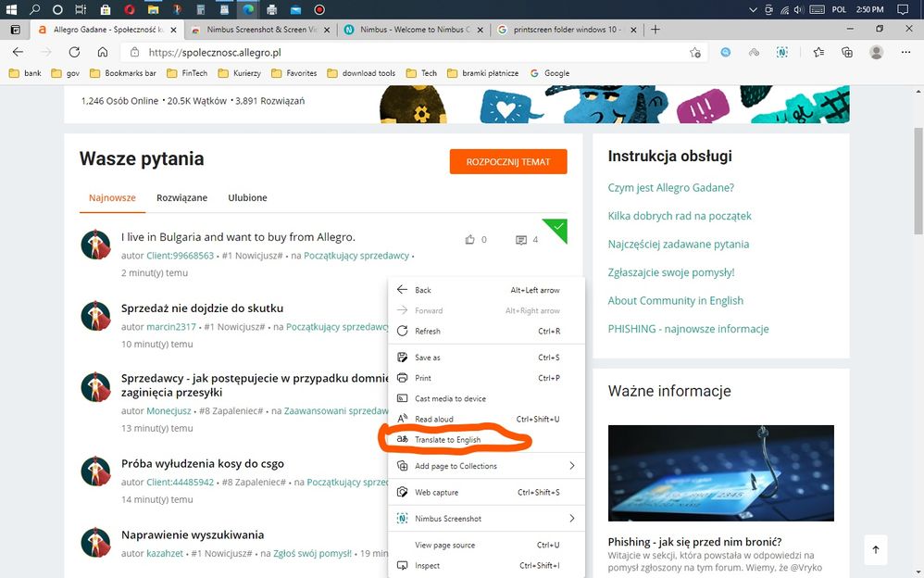924x578 pixels.
Task: Switch to the Rozwiązane tab
Action: [181, 197]
